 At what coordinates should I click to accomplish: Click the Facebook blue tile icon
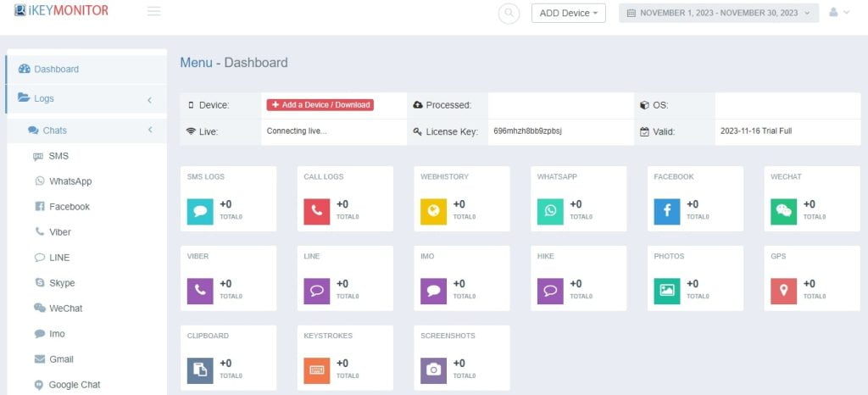point(667,211)
